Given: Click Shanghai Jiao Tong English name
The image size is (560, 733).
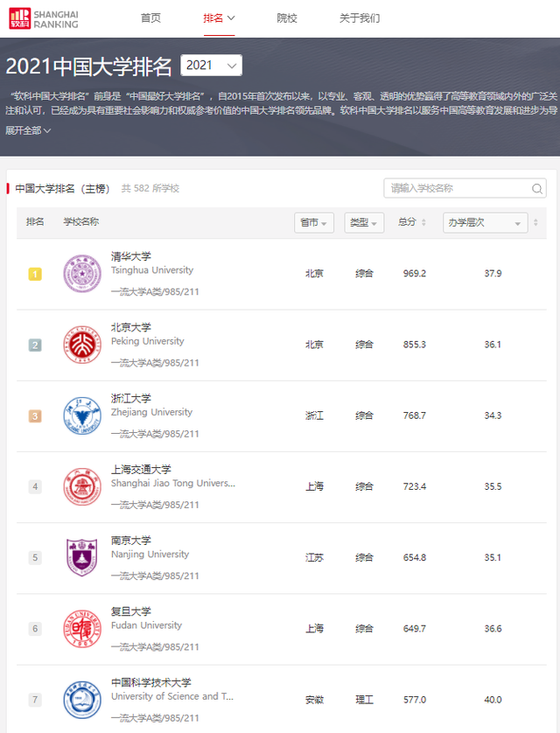Looking at the screenshot, I should [x=173, y=484].
